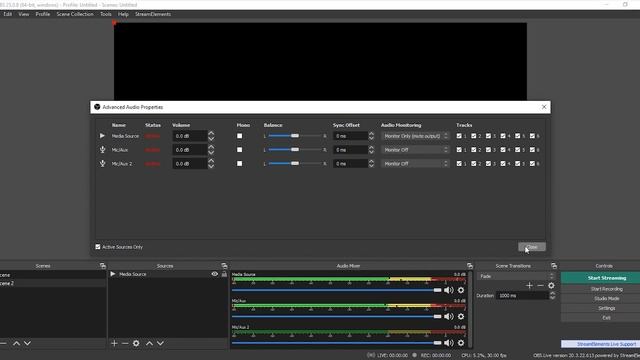The height and width of the screenshot is (360, 640).
Task: Open Mic/Aux 2 audio monitoring dropdown
Action: [x=415, y=164]
